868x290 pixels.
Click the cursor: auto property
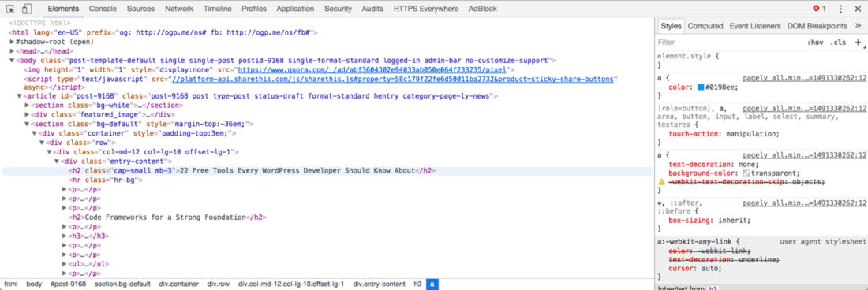pyautogui.click(x=695, y=269)
